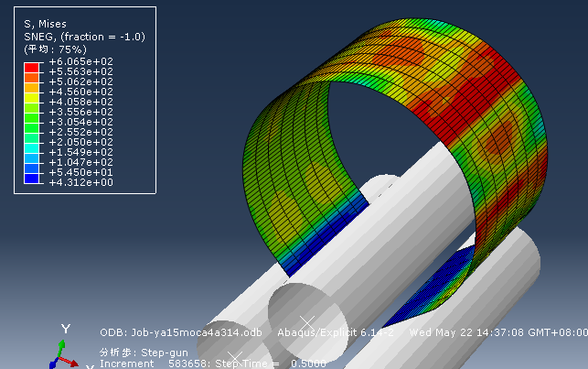Click the red swatch in the contour legend
This screenshot has width=588, height=369.
(31, 68)
